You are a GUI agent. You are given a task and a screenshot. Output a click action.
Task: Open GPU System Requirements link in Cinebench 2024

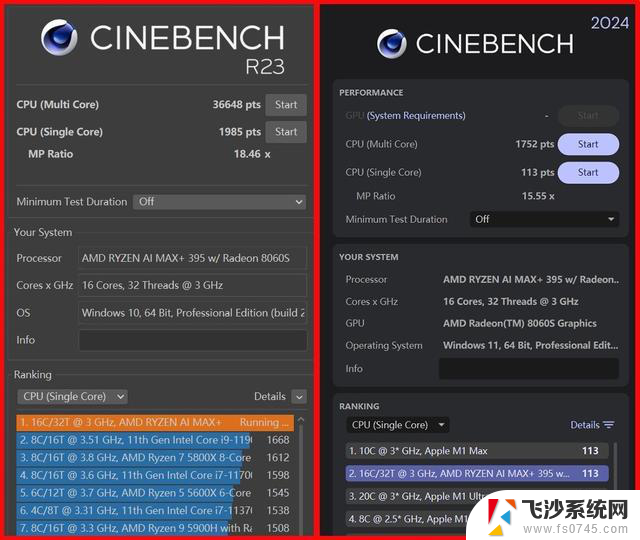pos(416,116)
